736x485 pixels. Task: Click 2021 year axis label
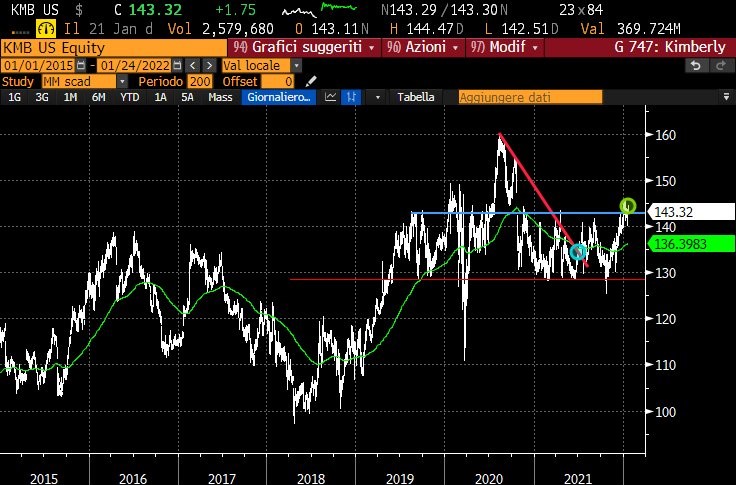pyautogui.click(x=577, y=478)
